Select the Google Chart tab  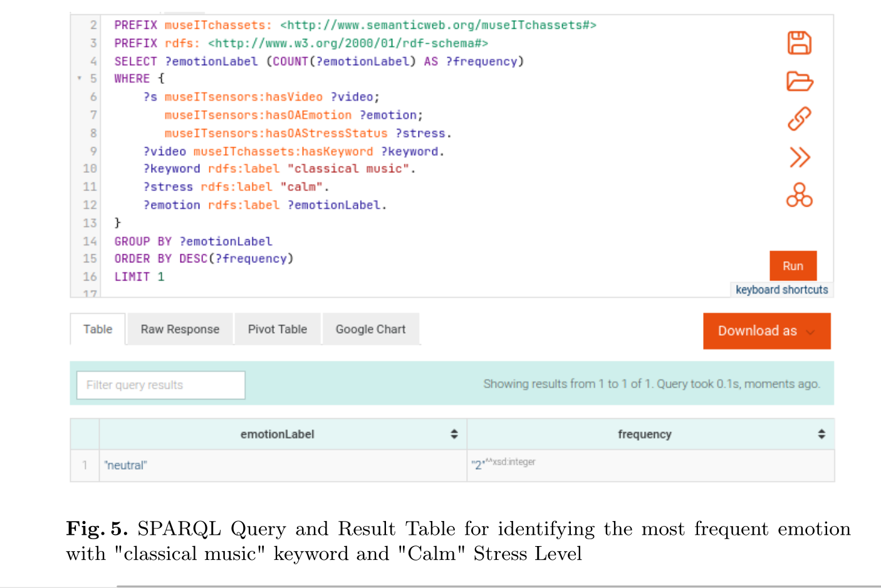tap(370, 329)
